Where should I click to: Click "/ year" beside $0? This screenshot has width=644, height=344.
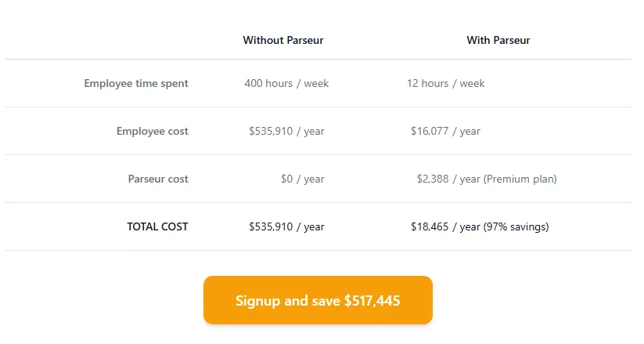point(311,179)
